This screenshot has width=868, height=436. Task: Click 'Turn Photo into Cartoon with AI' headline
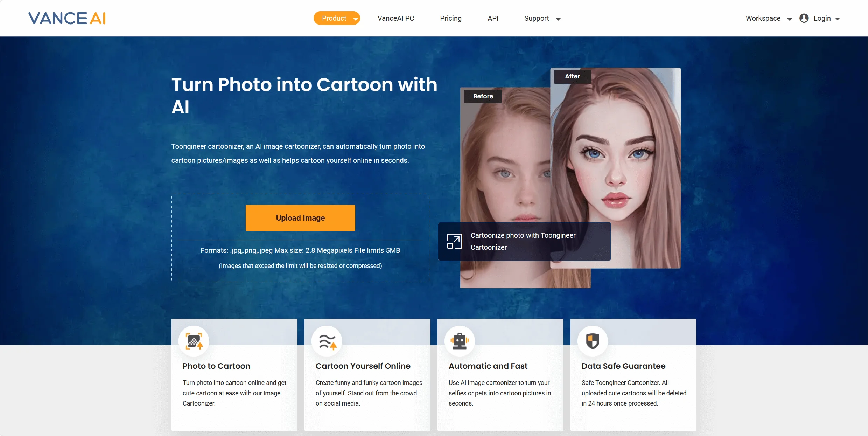(304, 96)
